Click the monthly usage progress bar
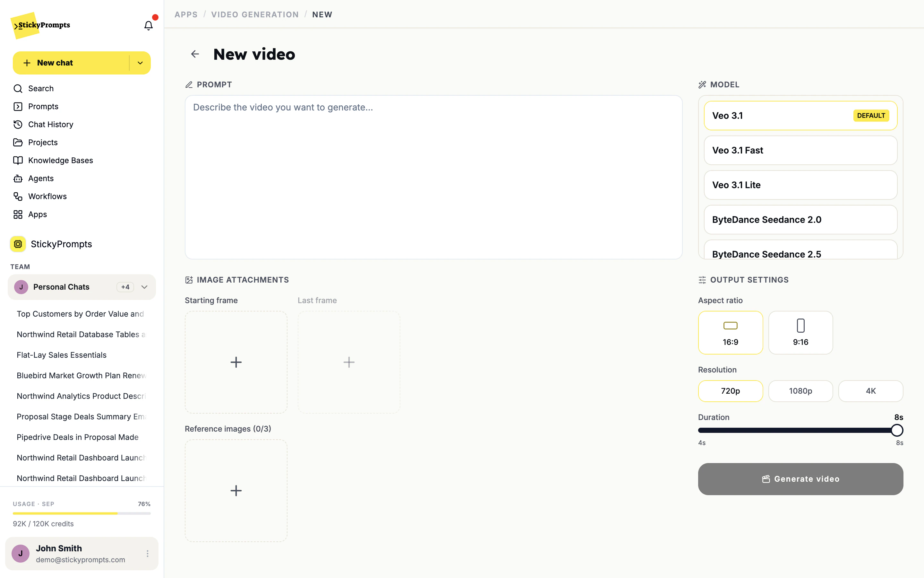924x578 pixels. point(82,513)
